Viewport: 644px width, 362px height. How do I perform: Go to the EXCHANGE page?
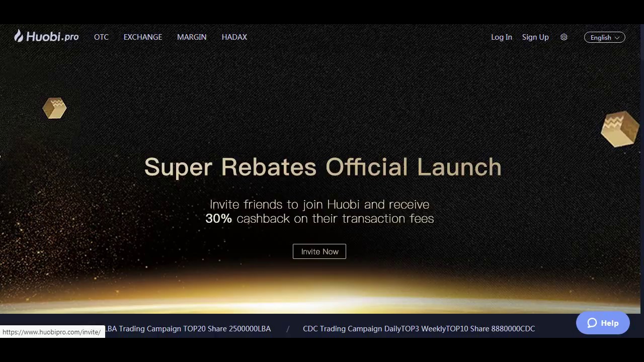coord(143,37)
